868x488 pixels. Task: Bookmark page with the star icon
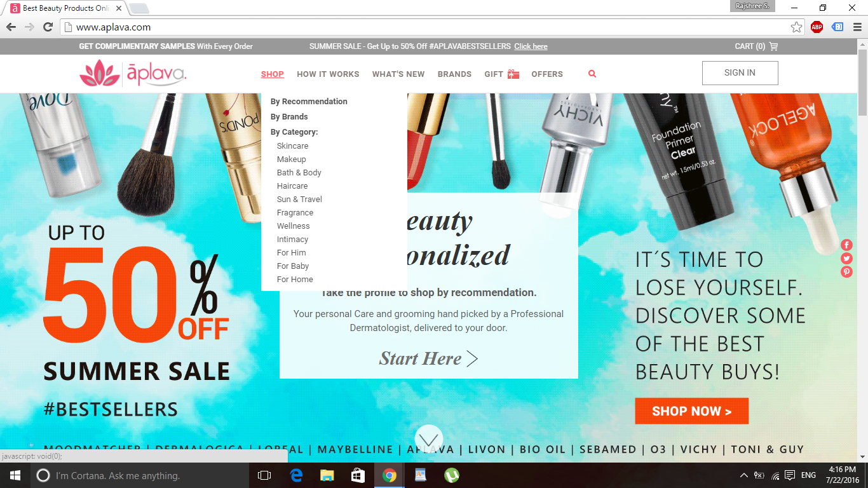click(x=796, y=27)
